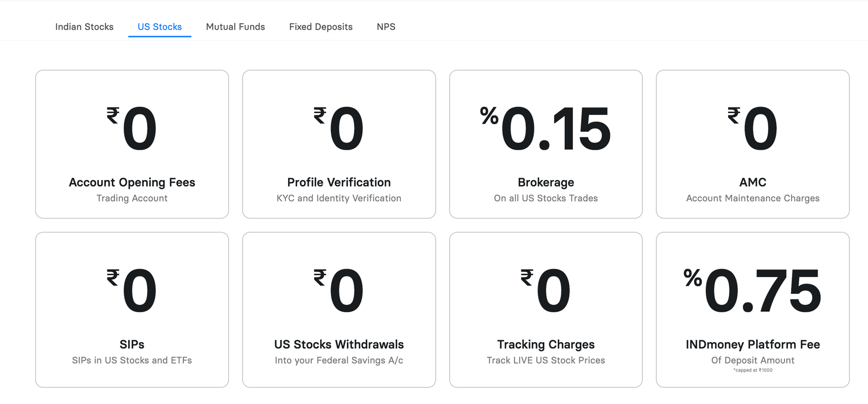Open the AMC charges card

(x=752, y=144)
